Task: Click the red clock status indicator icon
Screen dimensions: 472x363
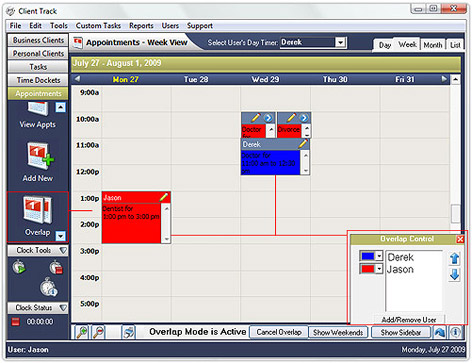Action: pyautogui.click(x=16, y=322)
